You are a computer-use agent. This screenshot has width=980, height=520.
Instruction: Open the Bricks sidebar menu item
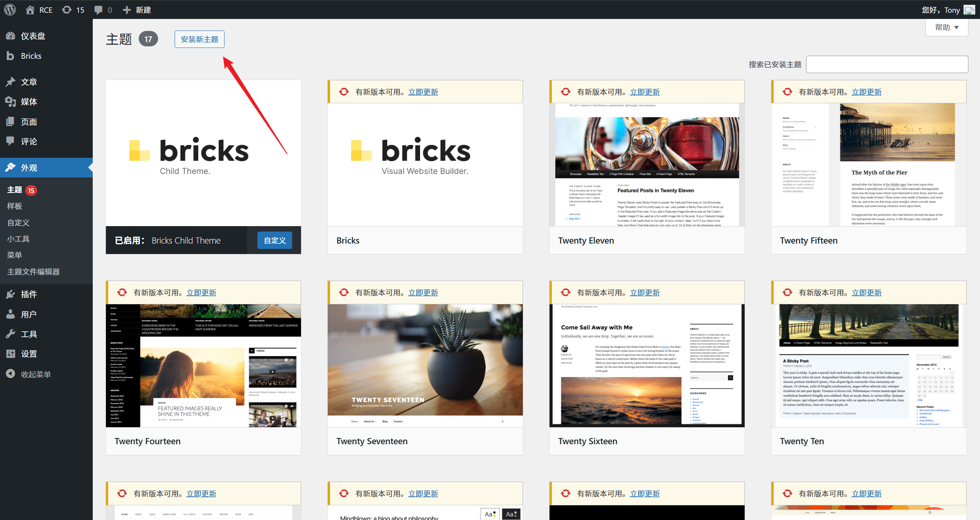[x=31, y=56]
